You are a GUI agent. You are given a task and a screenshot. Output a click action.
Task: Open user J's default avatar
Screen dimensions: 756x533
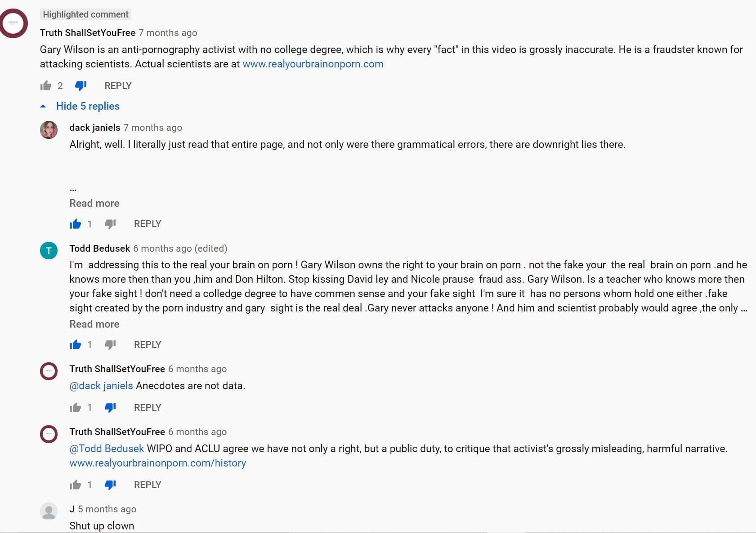(49, 511)
